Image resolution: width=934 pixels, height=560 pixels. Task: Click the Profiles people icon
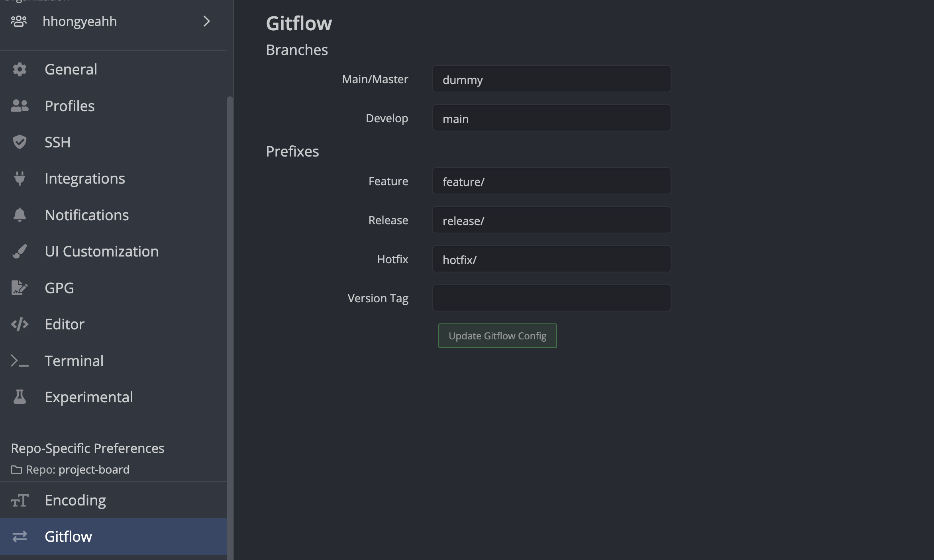tap(20, 106)
